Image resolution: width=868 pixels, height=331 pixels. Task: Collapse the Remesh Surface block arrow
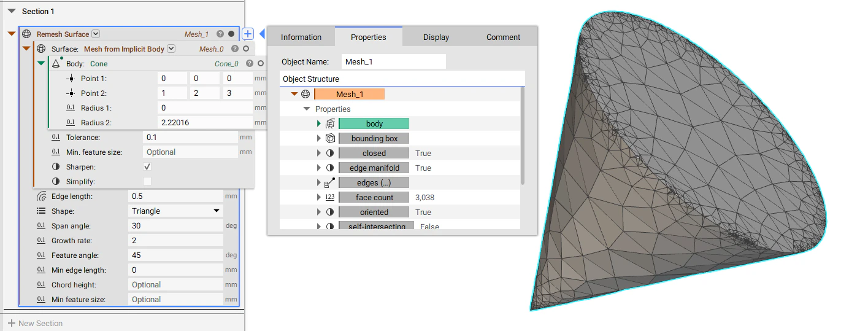pos(12,34)
